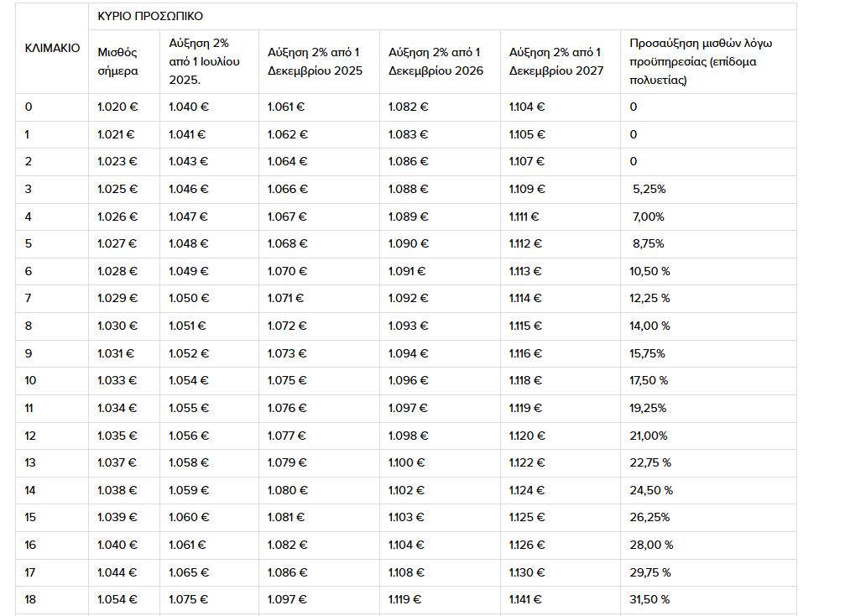Click the 1.111 € cell in row 4
Viewport: 845px width, 616px height.
[x=524, y=217]
